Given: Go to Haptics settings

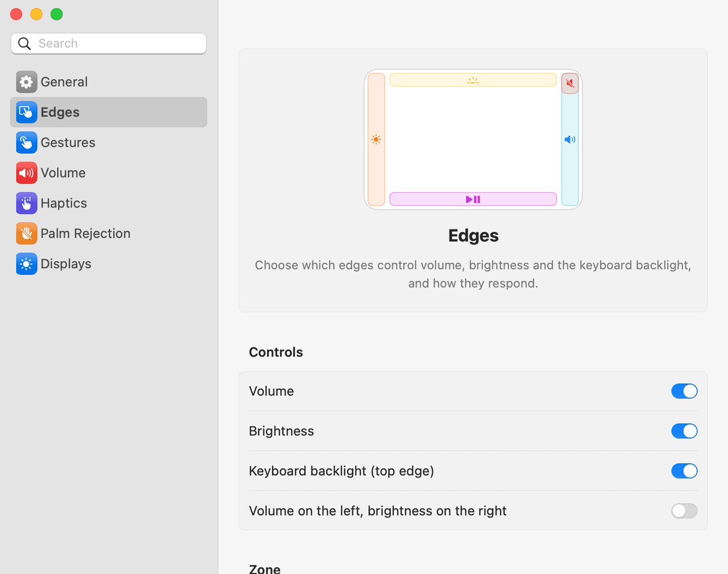Looking at the screenshot, I should (109, 203).
